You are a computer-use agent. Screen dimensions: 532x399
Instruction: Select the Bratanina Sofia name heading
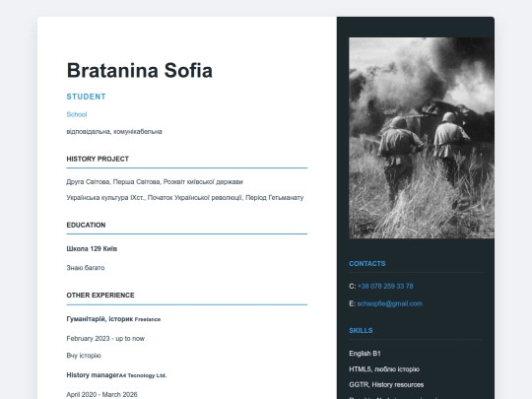coord(140,70)
